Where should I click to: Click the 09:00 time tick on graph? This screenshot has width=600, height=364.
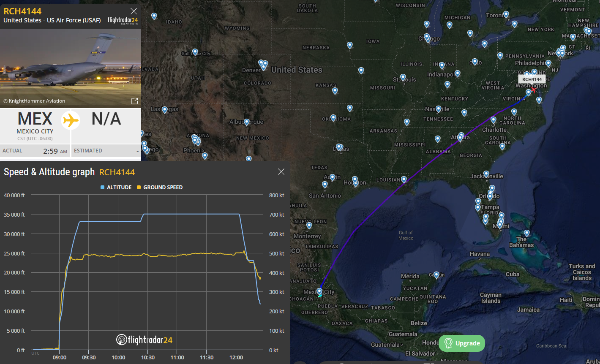tap(60, 357)
